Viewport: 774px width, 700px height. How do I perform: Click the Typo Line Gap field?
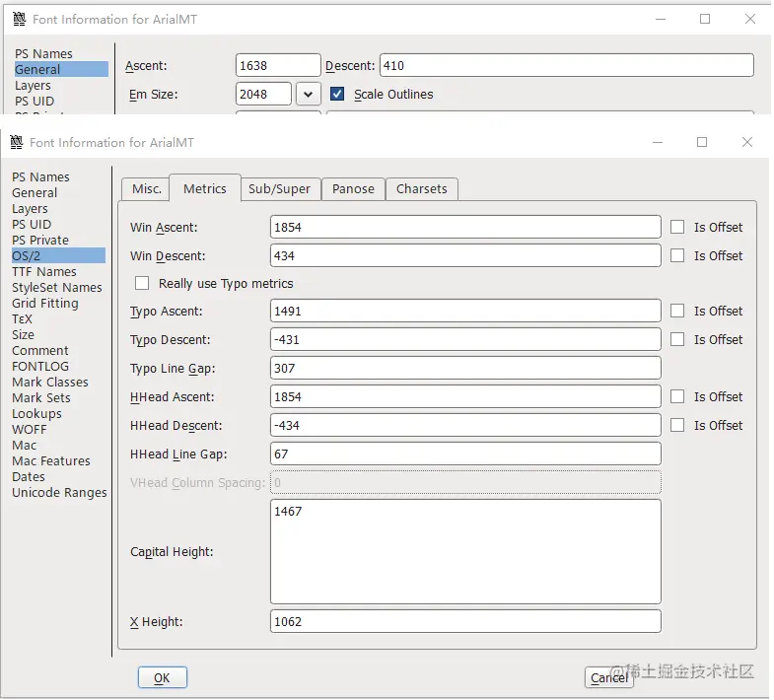465,369
